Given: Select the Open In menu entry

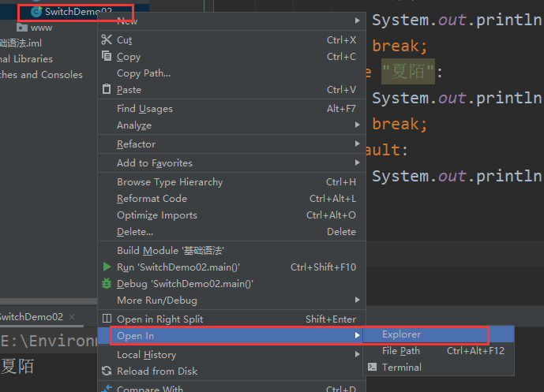Looking at the screenshot, I should coord(232,335).
